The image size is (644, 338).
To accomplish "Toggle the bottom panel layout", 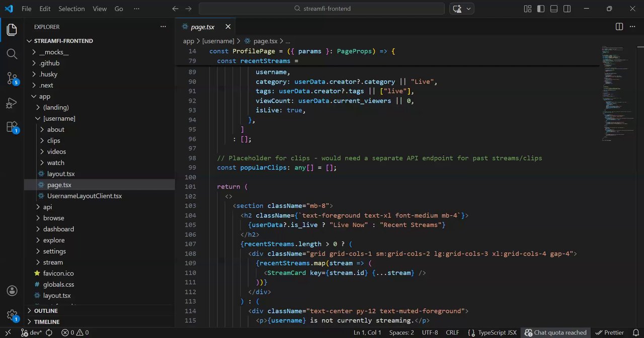I will (554, 9).
